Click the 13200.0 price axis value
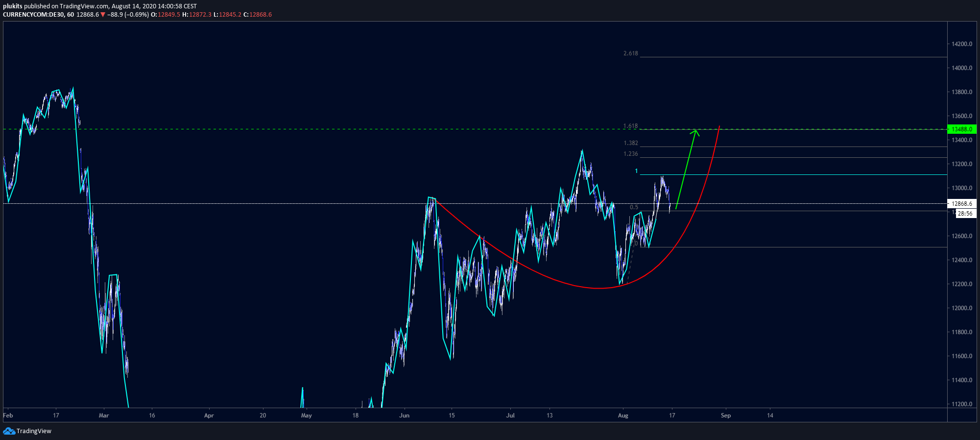Viewport: 980px width, 440px height. pos(962,164)
